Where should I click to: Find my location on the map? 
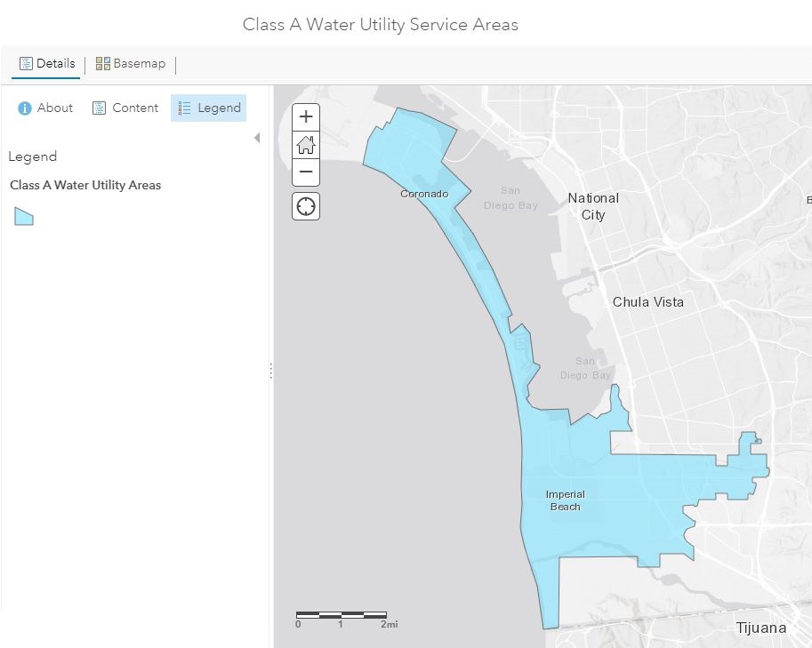[x=306, y=206]
